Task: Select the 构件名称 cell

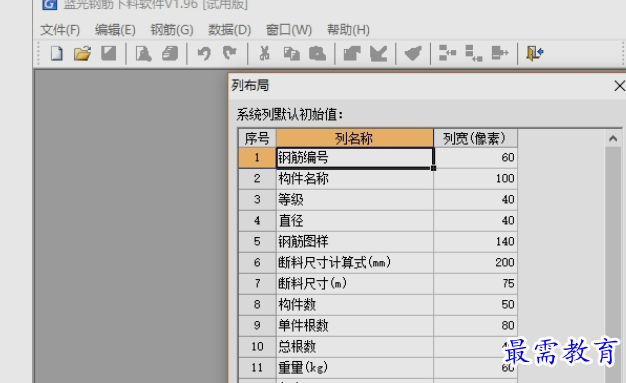Action: pos(355,179)
